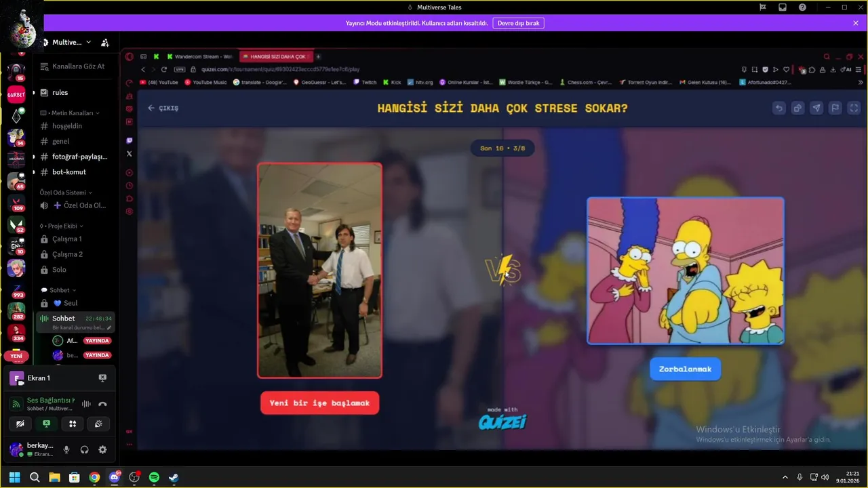Viewport: 868px width, 488px height.
Task: Select the handshake office photo card
Action: (x=319, y=270)
